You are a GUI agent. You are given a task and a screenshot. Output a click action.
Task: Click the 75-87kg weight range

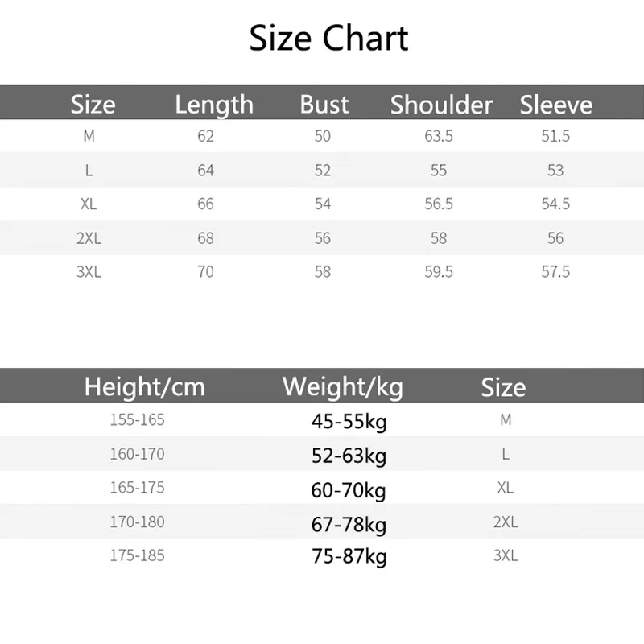pos(349,557)
